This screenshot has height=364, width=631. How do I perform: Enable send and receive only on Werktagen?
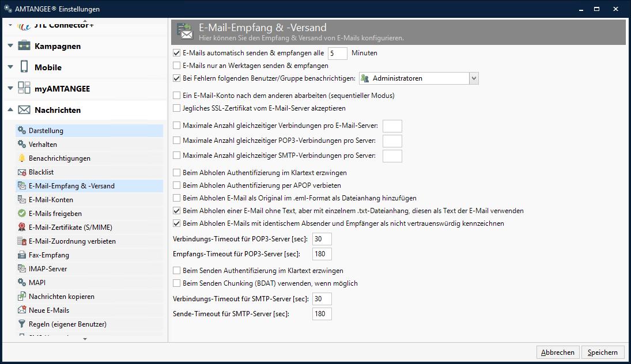pyautogui.click(x=176, y=65)
